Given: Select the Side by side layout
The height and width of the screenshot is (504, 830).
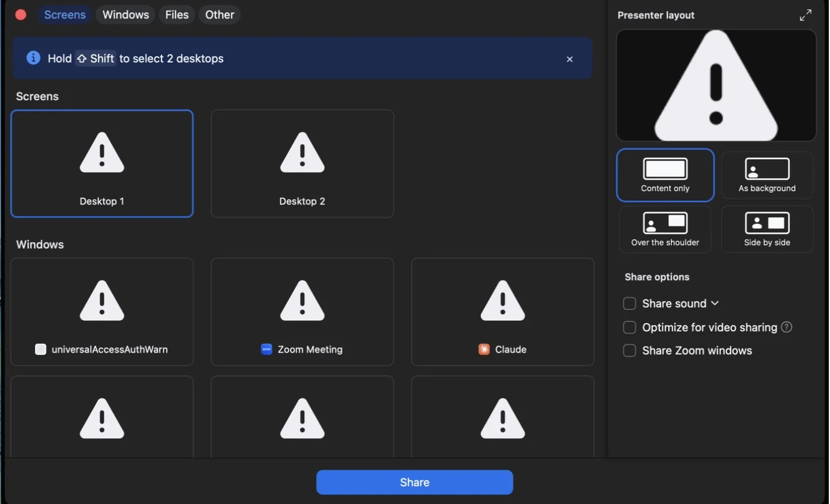Looking at the screenshot, I should pyautogui.click(x=767, y=229).
